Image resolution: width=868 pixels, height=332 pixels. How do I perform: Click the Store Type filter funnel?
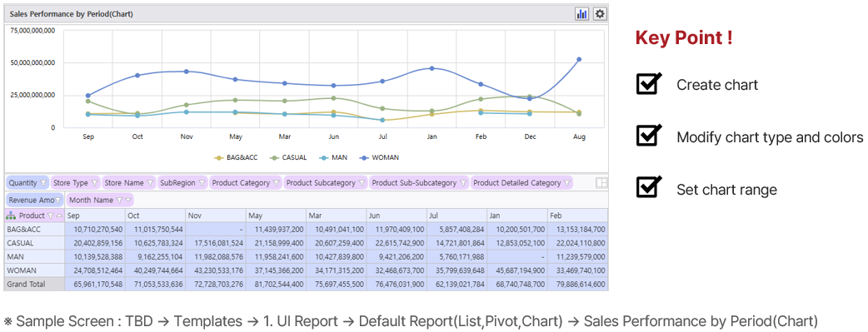(94, 183)
